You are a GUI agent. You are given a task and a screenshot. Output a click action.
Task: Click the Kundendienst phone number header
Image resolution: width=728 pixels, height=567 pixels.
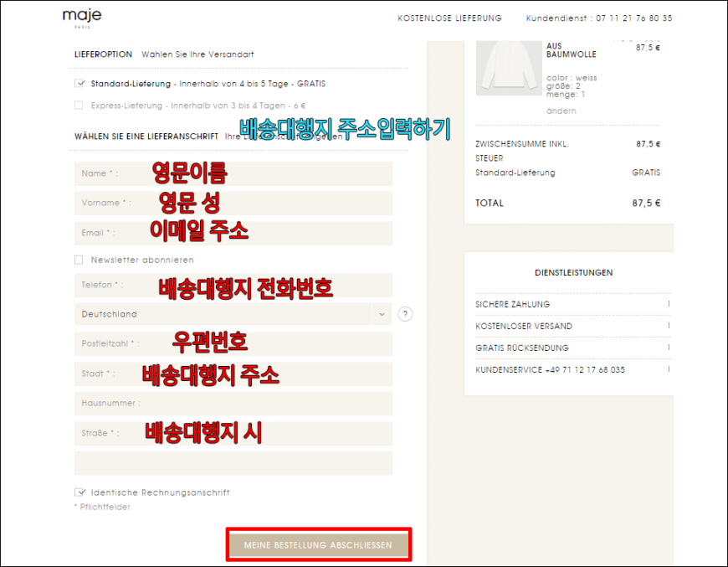(x=599, y=18)
